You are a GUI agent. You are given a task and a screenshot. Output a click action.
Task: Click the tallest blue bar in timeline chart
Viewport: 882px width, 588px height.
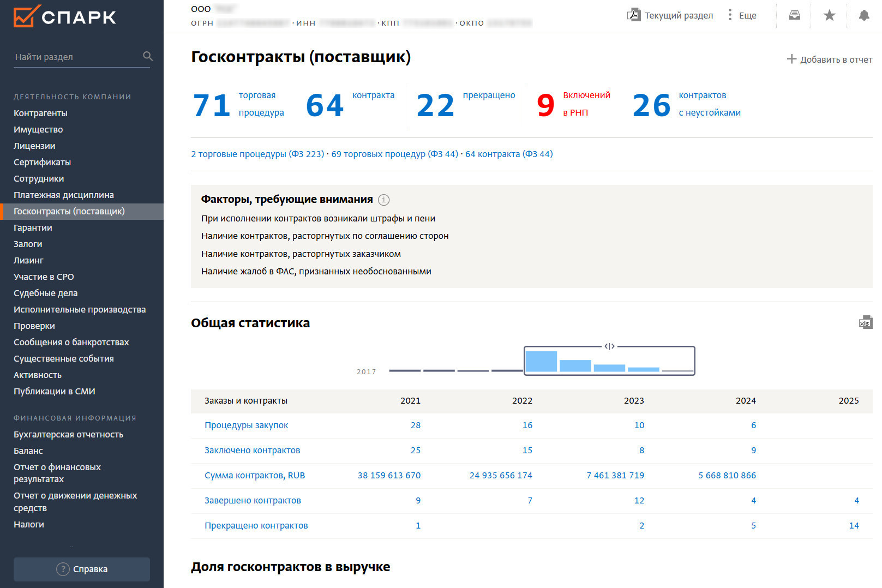click(541, 362)
